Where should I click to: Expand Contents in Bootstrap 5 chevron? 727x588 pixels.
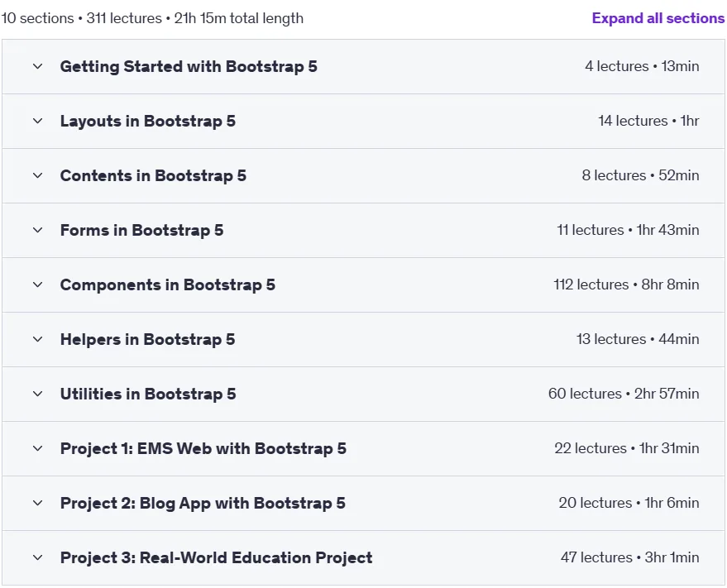pyautogui.click(x=38, y=176)
